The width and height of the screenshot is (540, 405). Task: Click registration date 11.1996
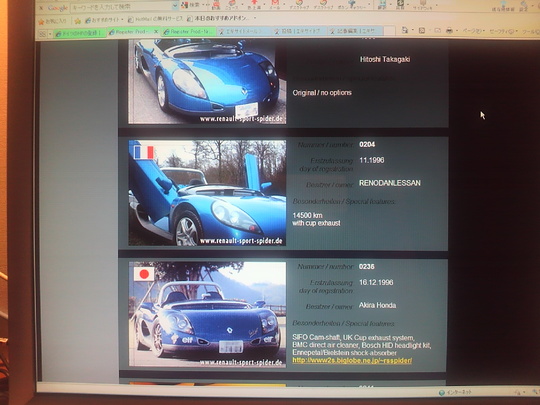click(x=372, y=160)
